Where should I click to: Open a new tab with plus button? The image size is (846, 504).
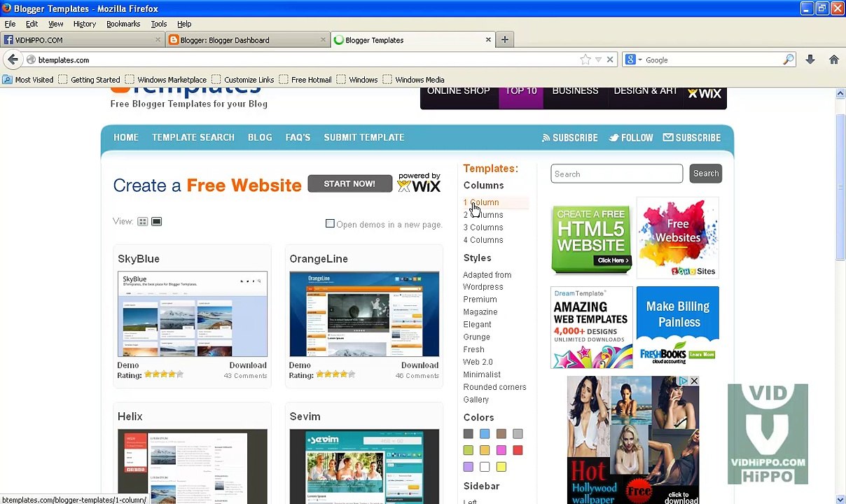504,40
